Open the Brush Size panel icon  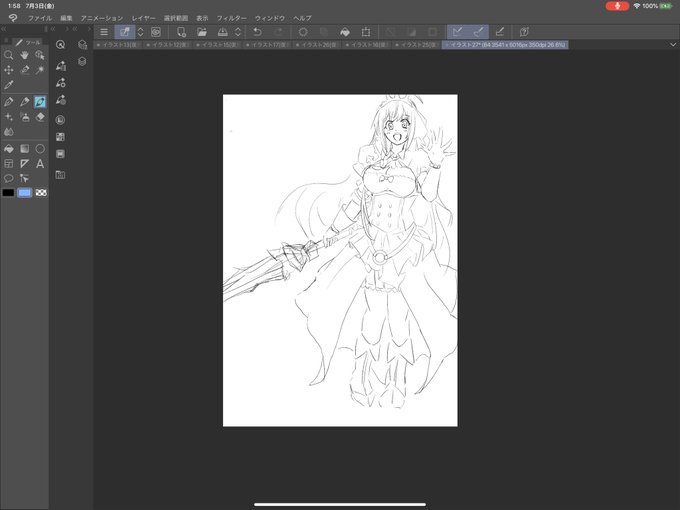click(61, 100)
